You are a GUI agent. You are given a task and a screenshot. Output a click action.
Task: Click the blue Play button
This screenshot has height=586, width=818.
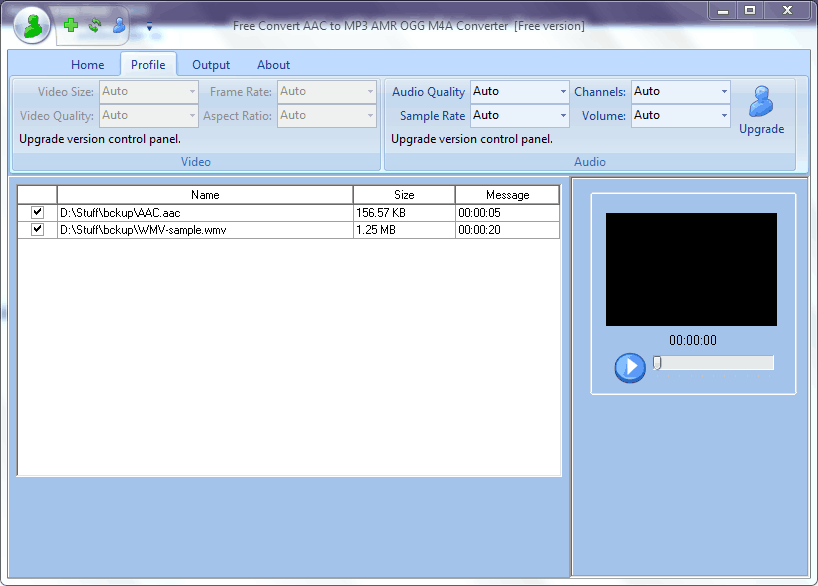click(x=630, y=367)
